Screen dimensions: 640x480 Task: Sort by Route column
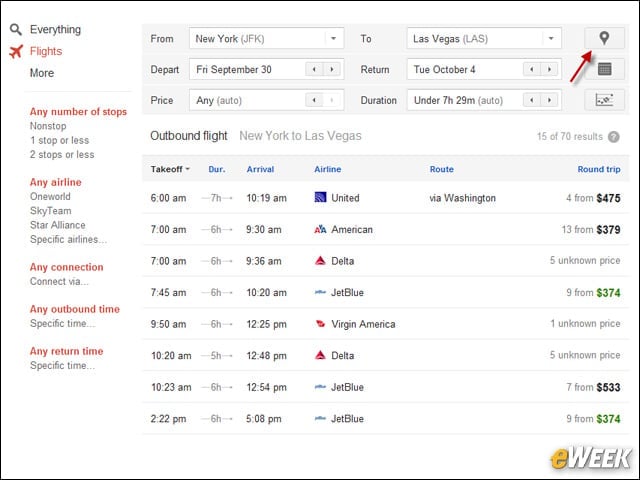click(442, 169)
